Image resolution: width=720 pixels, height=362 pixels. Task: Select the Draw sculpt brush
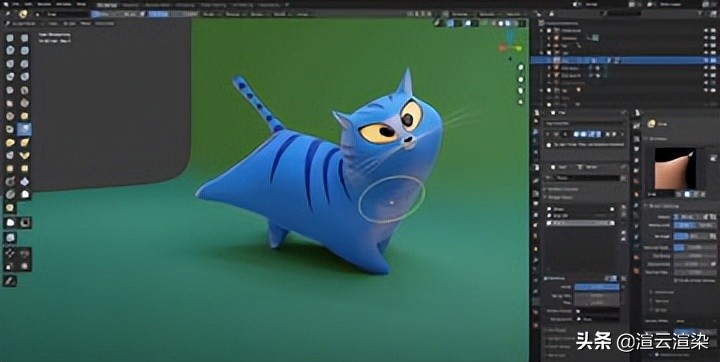click(10, 37)
